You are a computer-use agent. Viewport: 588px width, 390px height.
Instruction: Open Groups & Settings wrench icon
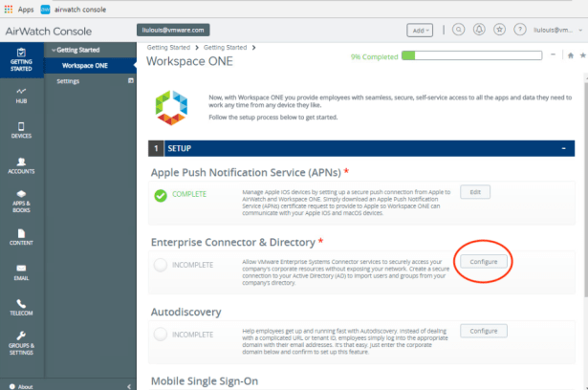coord(20,344)
